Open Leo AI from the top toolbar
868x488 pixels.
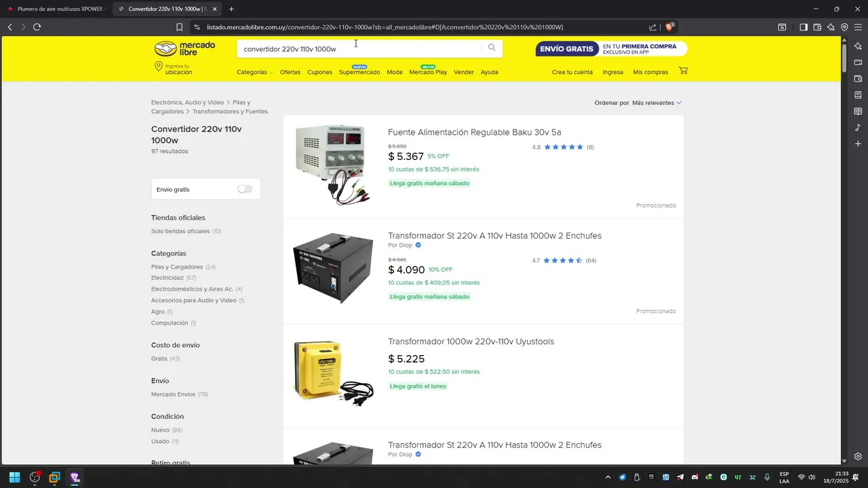pos(831,27)
